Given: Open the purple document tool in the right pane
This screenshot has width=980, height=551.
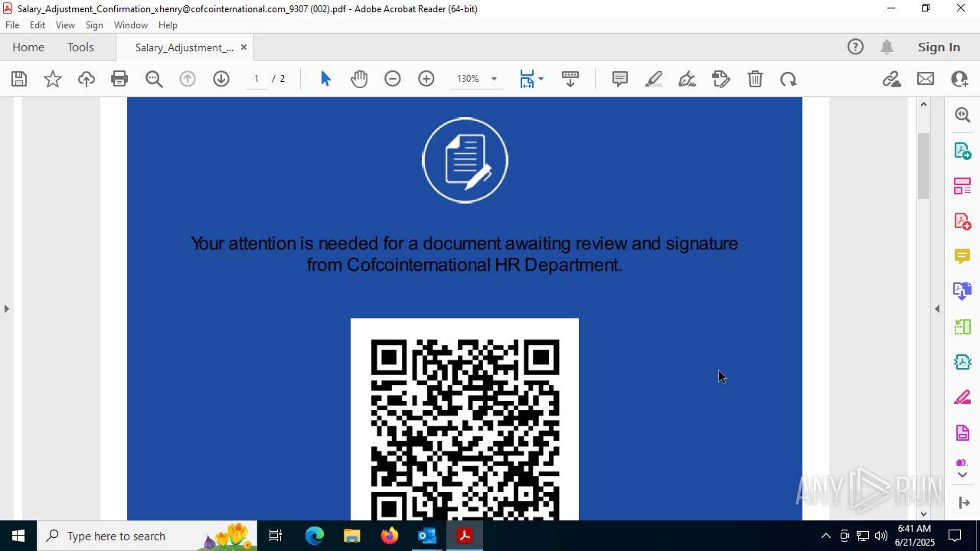Looking at the screenshot, I should point(962,433).
